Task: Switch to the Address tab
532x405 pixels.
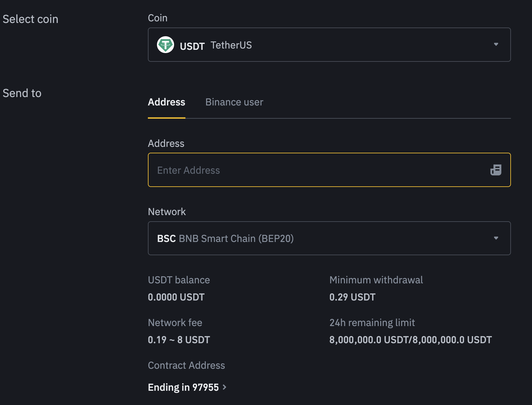Action: click(x=167, y=102)
